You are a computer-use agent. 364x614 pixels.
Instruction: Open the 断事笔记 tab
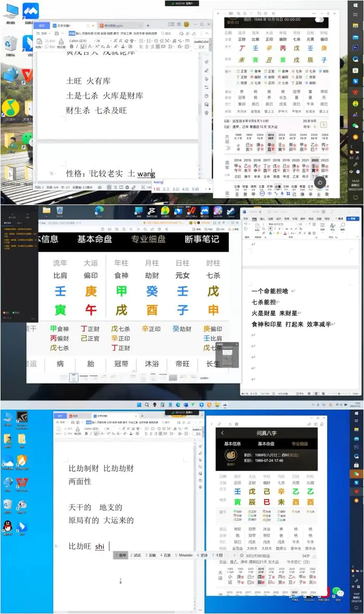tap(202, 239)
